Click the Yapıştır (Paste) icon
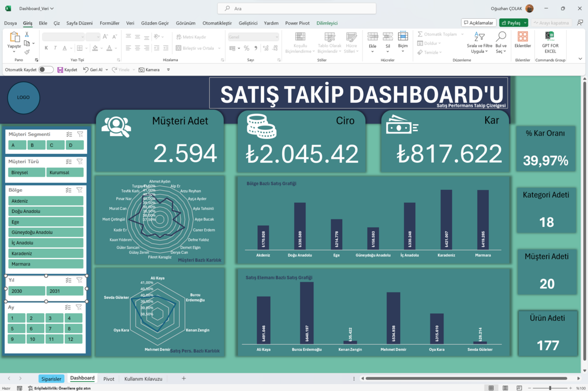Image resolution: width=588 pixels, height=391 pixels. pyautogui.click(x=14, y=38)
